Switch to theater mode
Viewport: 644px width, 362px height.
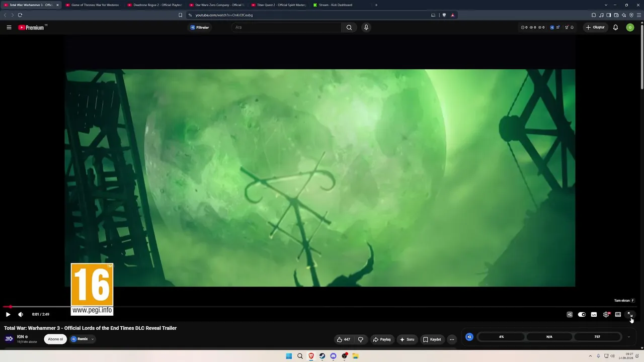(618, 314)
